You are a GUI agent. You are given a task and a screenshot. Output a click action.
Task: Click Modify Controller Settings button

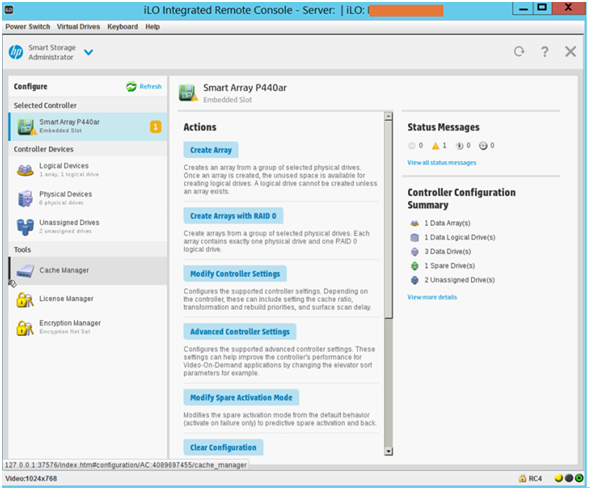coord(235,274)
